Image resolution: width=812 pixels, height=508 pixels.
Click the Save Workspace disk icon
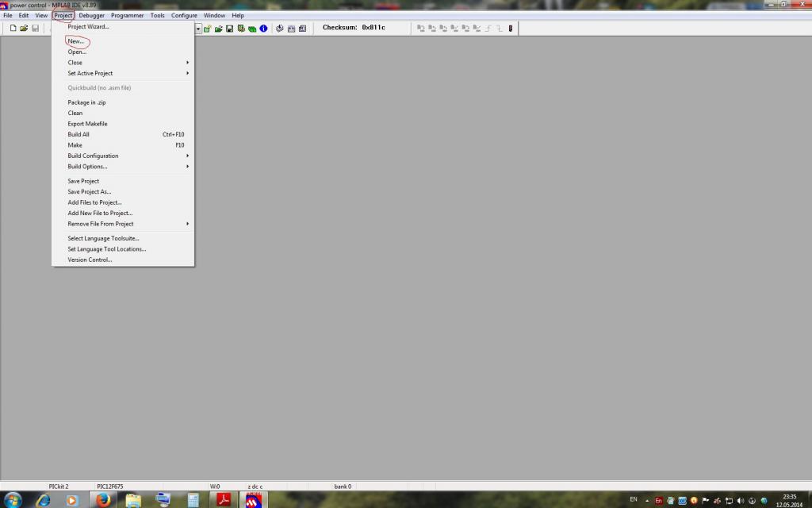tap(229, 29)
